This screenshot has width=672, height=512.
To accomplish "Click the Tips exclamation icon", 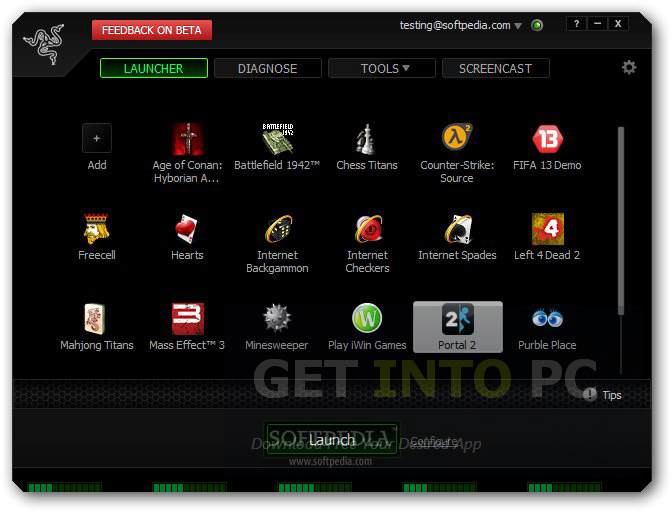I will (x=589, y=394).
